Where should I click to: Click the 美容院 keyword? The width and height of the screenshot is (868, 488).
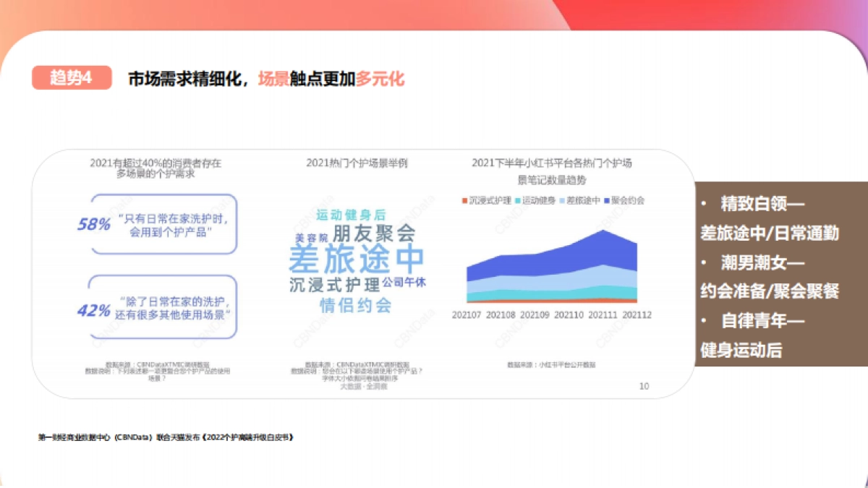pos(312,237)
